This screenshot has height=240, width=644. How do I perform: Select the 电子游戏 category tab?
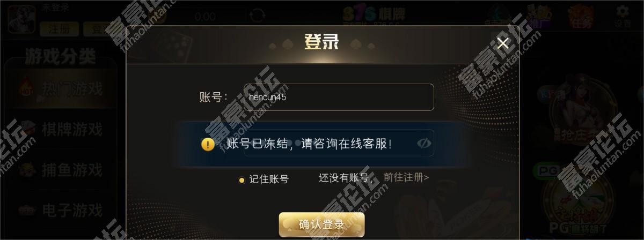(x=61, y=209)
